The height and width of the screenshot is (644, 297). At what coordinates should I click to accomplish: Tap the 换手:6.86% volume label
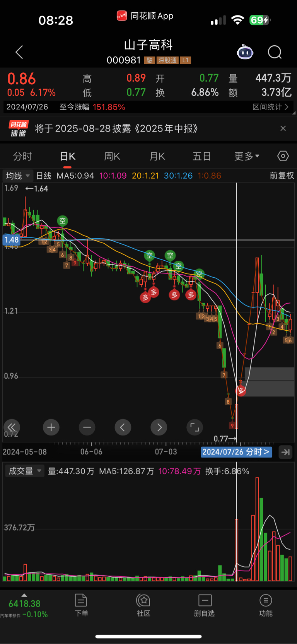point(227,471)
